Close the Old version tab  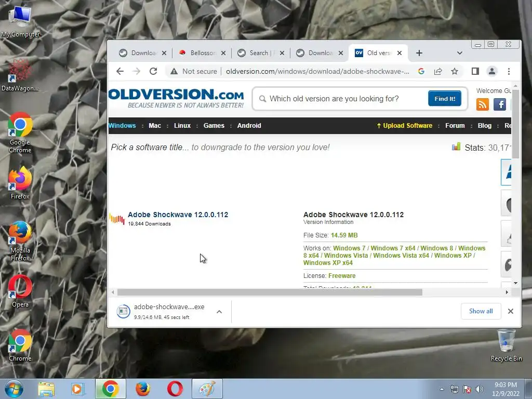(x=400, y=53)
